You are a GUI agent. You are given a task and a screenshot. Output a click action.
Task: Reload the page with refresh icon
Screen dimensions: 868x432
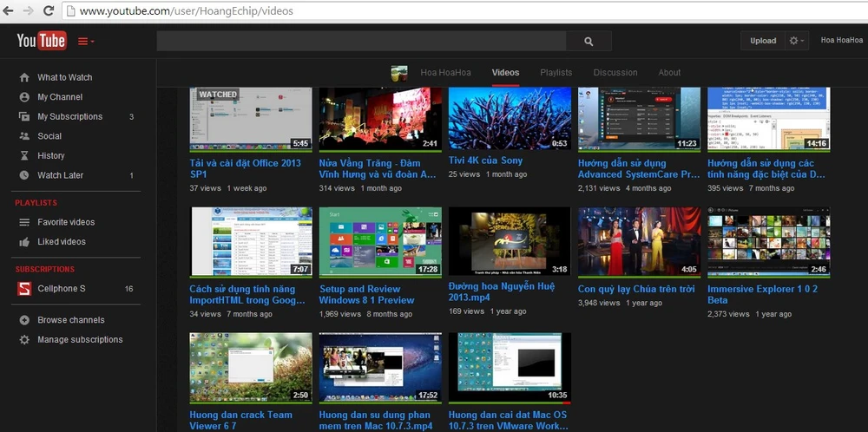(49, 10)
